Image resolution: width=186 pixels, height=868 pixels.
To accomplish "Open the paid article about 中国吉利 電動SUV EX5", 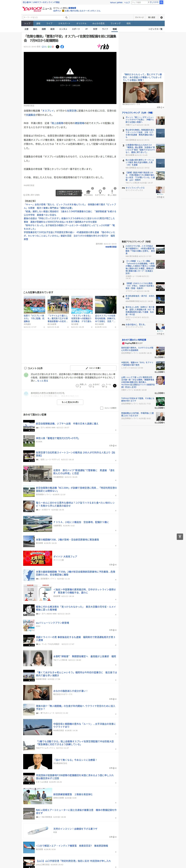I will click(137, 364).
